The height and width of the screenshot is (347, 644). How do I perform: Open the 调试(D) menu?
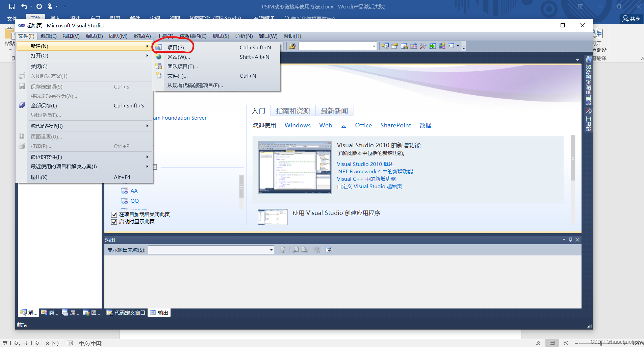(x=94, y=36)
